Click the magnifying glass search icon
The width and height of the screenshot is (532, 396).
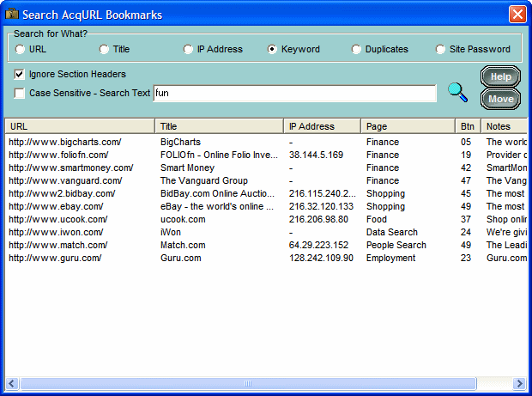click(457, 93)
